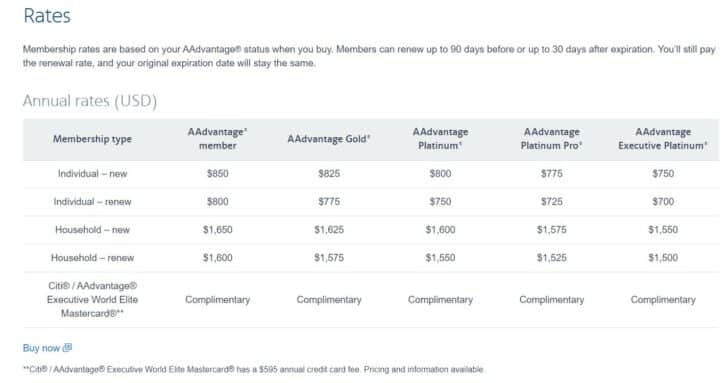Viewport: 728px width, 383px height.
Task: Click the $595 annual credit card fee footnote
Action: coord(254,370)
